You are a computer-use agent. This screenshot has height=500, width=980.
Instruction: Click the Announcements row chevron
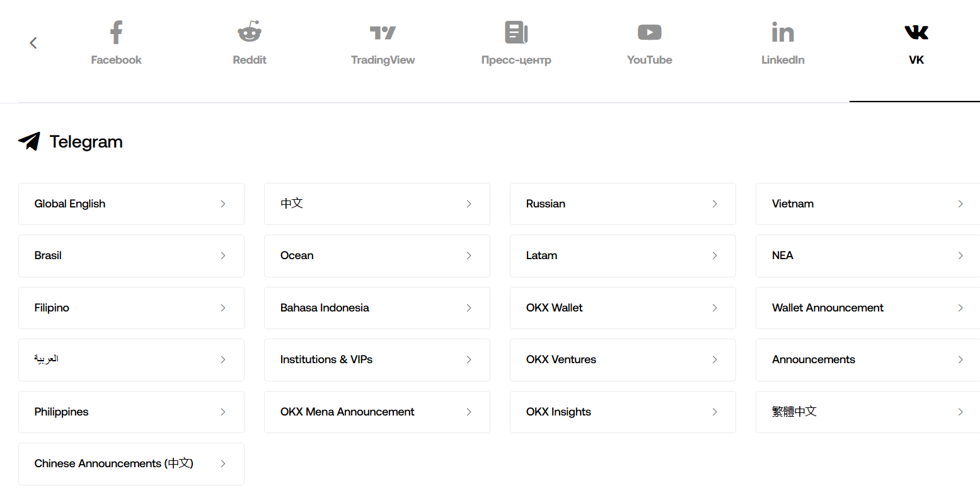pyautogui.click(x=960, y=359)
